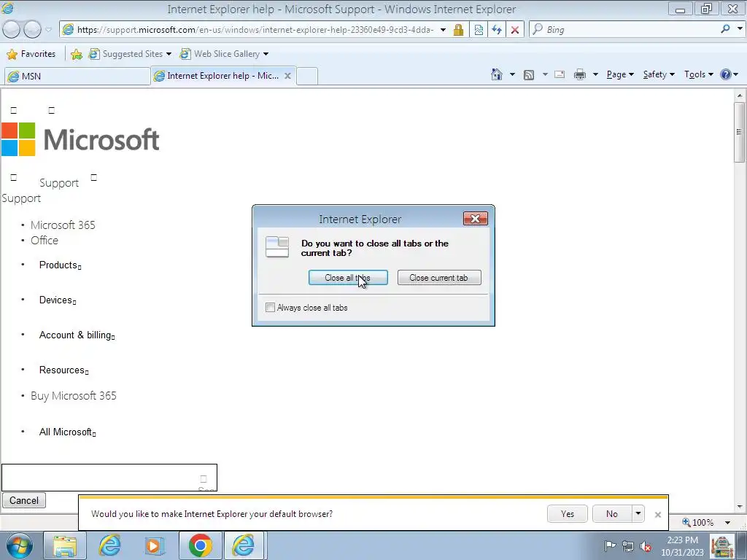Click the Refresh icon
The image size is (747, 560).
(496, 29)
